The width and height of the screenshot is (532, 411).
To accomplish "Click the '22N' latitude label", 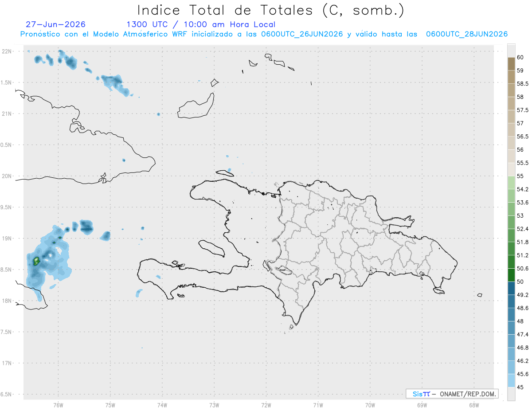I will pyautogui.click(x=7, y=51).
